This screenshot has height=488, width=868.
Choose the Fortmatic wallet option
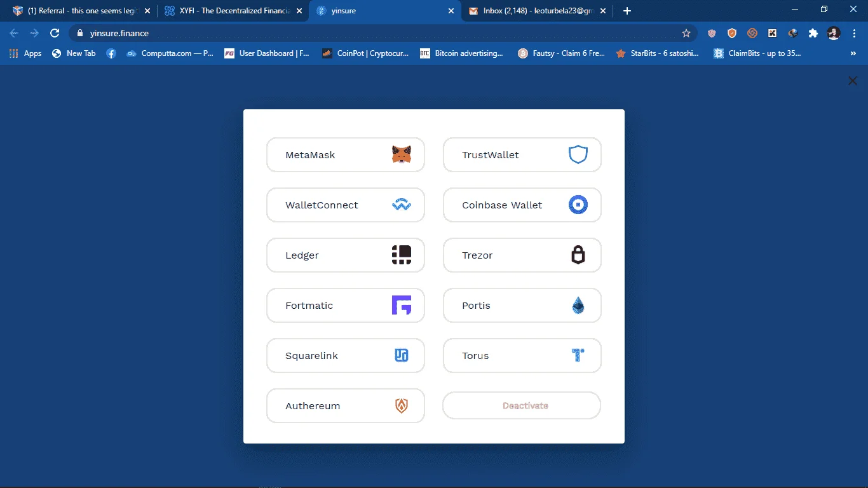tap(346, 306)
